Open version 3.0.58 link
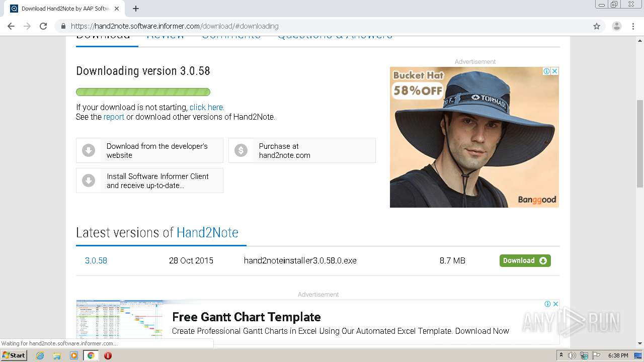 (x=96, y=260)
